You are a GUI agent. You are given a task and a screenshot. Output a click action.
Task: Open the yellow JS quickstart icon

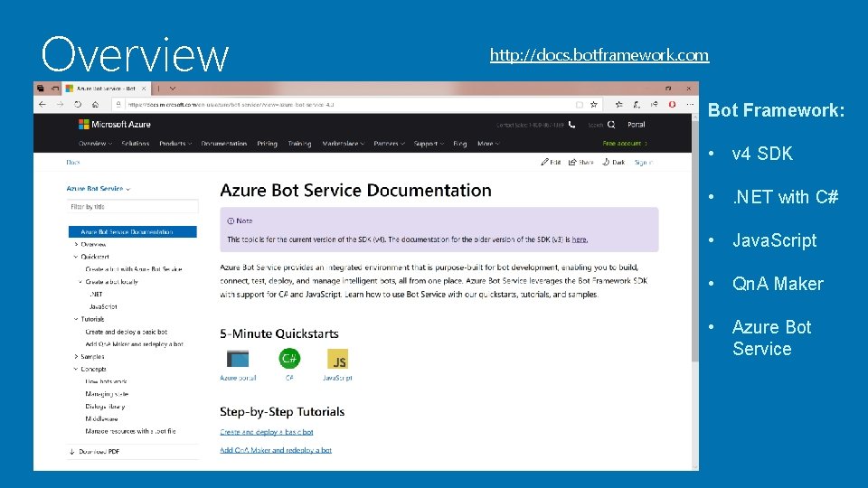pos(337,359)
